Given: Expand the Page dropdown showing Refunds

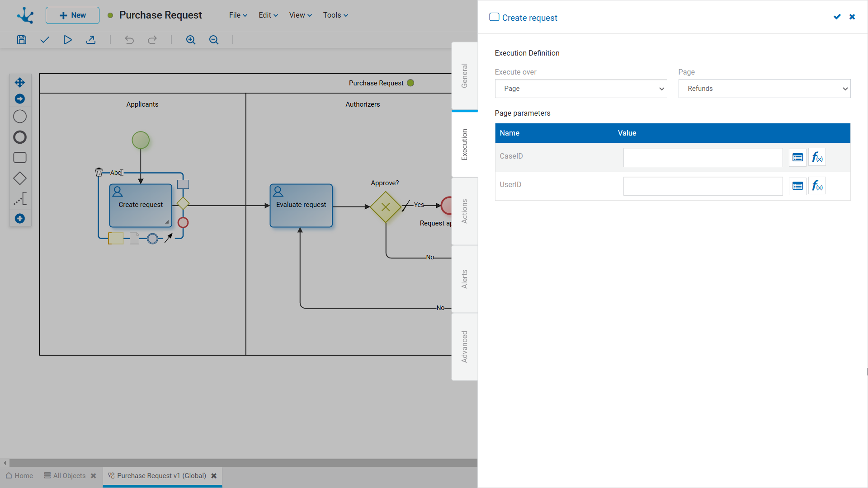Looking at the screenshot, I should (x=764, y=89).
